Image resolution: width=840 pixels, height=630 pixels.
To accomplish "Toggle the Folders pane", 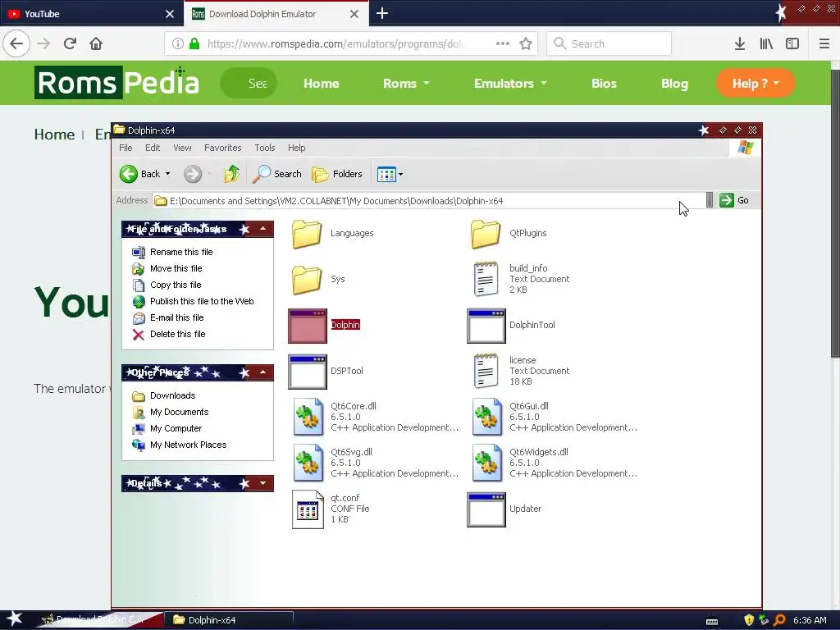I will pyautogui.click(x=337, y=174).
